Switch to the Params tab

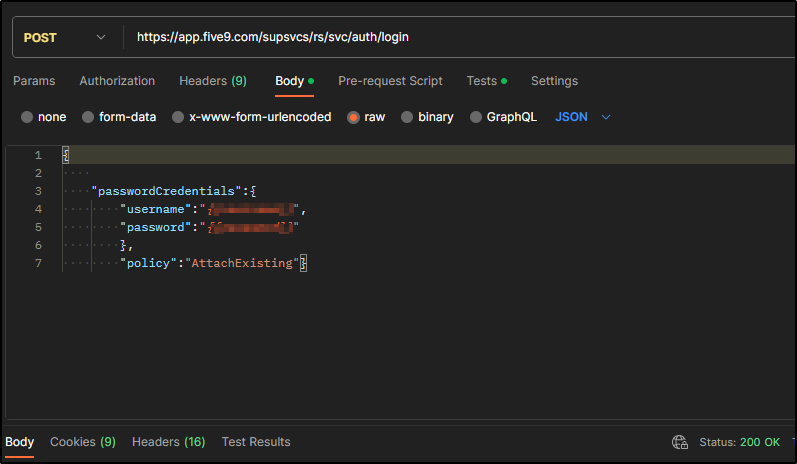click(x=34, y=81)
